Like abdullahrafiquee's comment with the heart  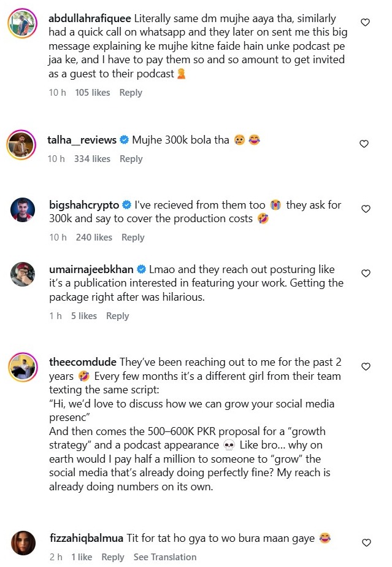(x=365, y=23)
